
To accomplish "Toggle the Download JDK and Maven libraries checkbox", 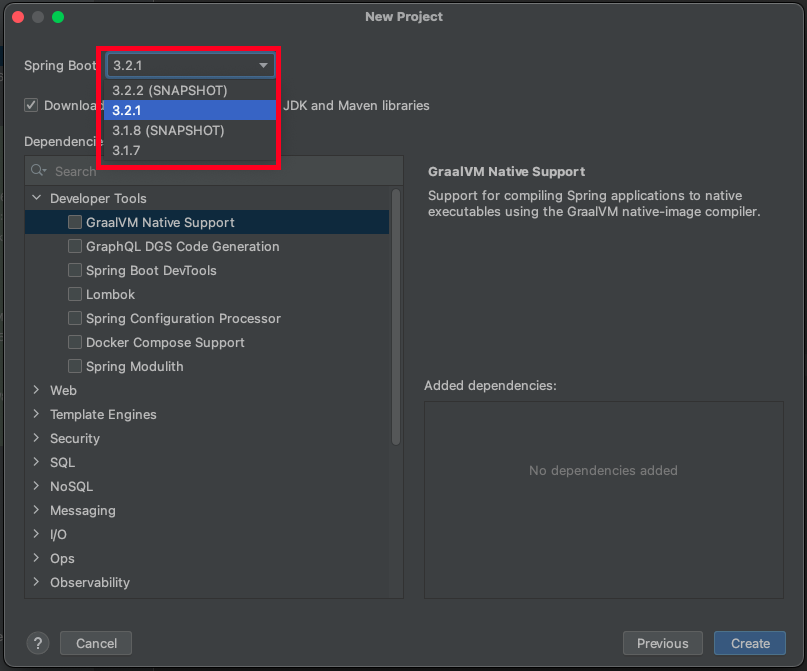I will (x=33, y=105).
